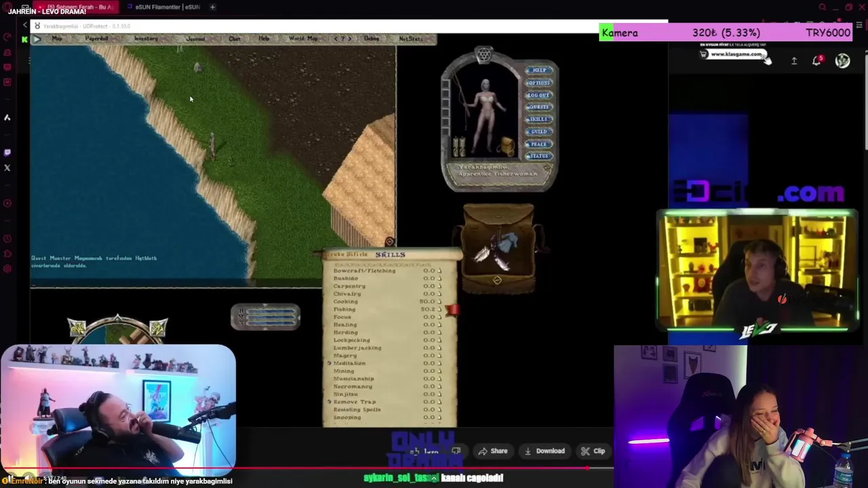Click the OPTIONS button on the paperdoll

point(539,83)
